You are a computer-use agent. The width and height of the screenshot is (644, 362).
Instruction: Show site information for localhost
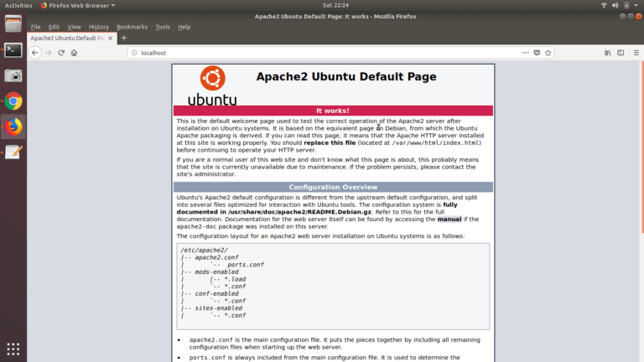134,53
